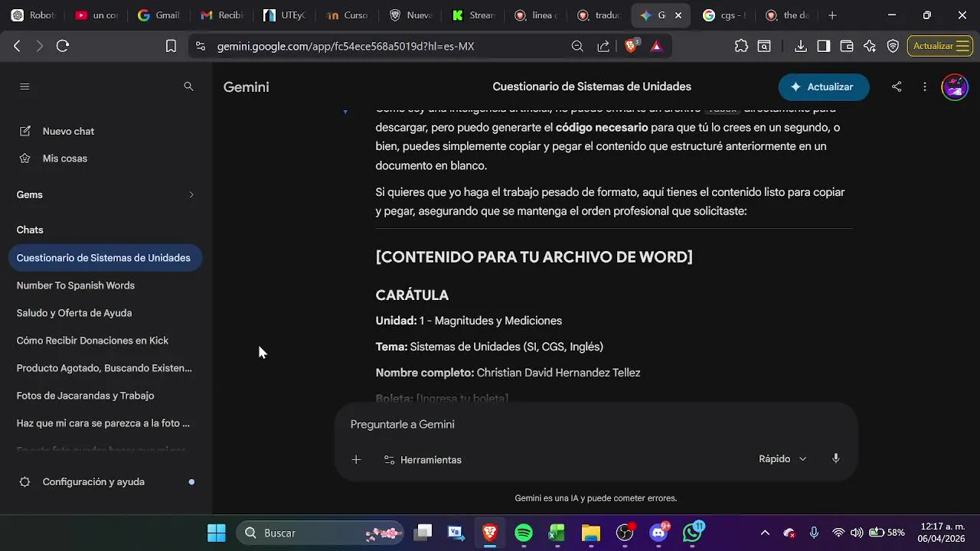Click the Gemini logo text
The height and width of the screenshot is (551, 980).
coord(246,86)
